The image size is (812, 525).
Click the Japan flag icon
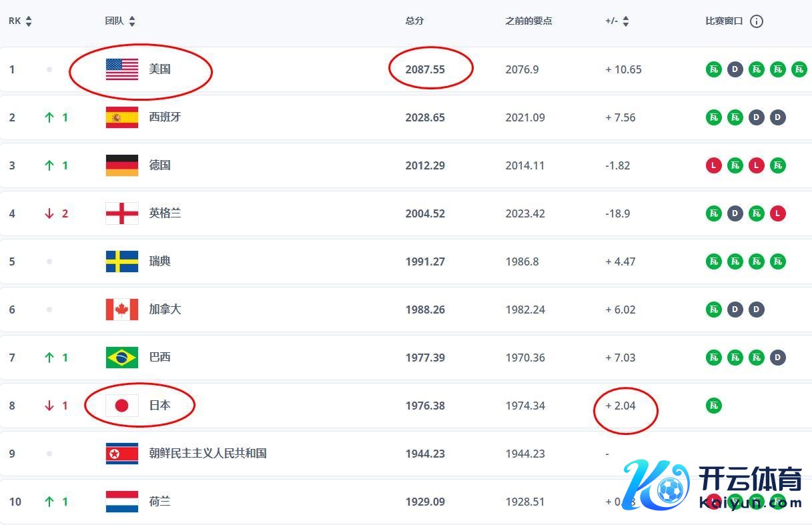[122, 406]
